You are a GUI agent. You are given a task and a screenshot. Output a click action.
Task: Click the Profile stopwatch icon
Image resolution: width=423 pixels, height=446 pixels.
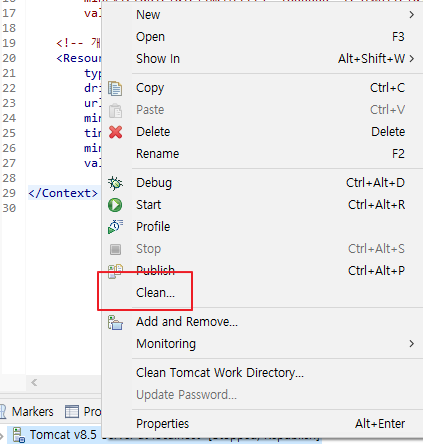115,227
